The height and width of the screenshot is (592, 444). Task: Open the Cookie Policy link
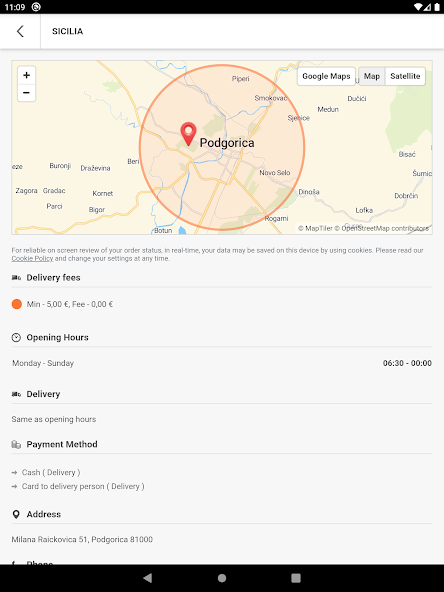point(32,259)
